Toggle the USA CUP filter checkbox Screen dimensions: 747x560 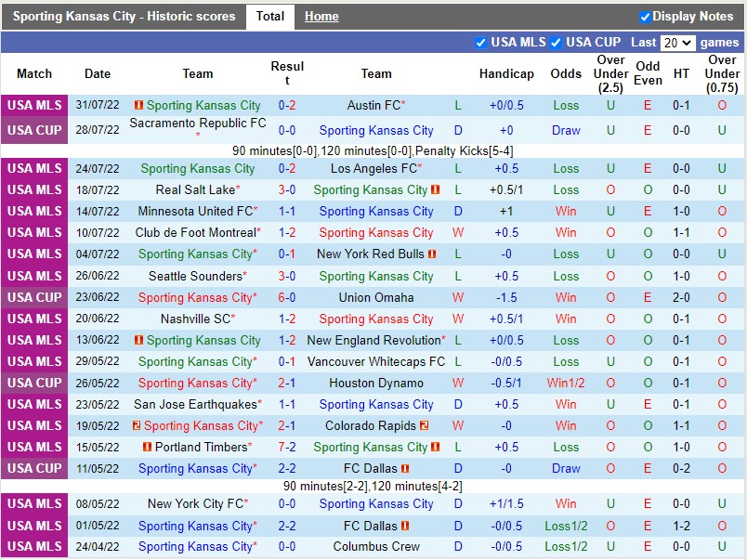(x=556, y=42)
